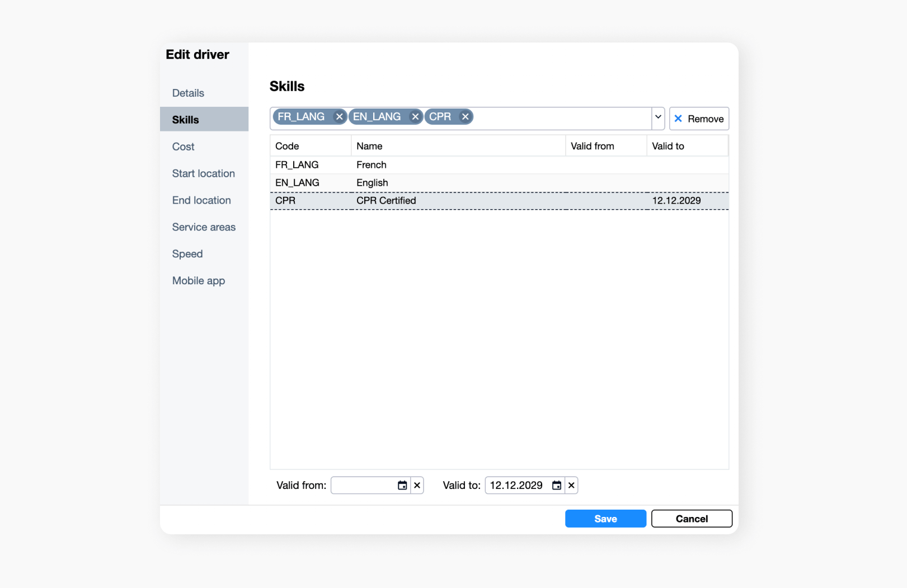This screenshot has height=588, width=907.
Task: Go to Start location settings
Action: 203,173
